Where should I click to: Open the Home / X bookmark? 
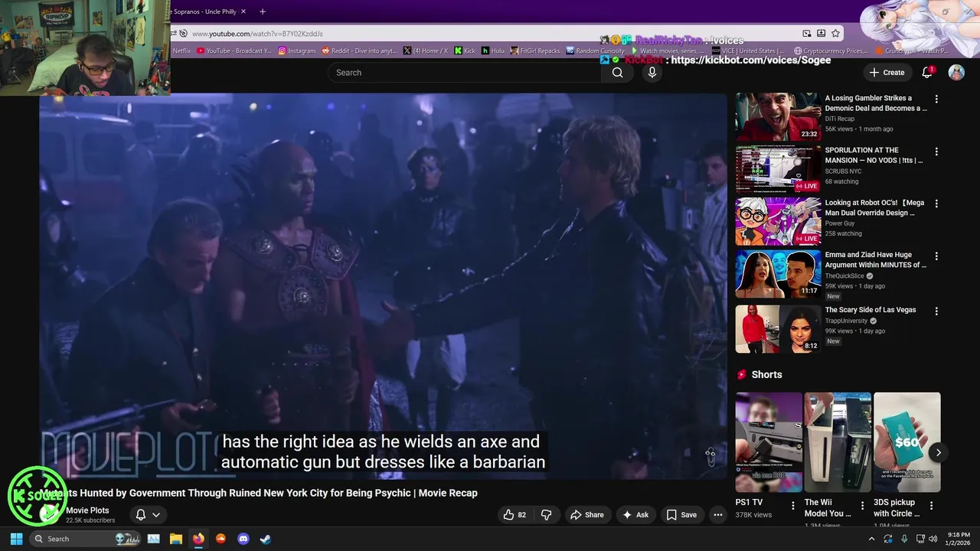[x=425, y=51]
